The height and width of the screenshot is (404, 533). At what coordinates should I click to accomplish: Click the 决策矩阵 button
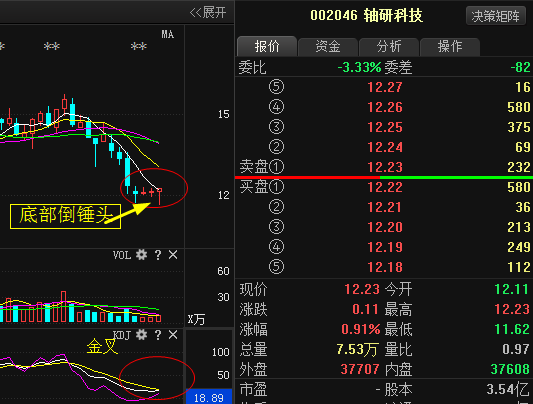pos(495,16)
